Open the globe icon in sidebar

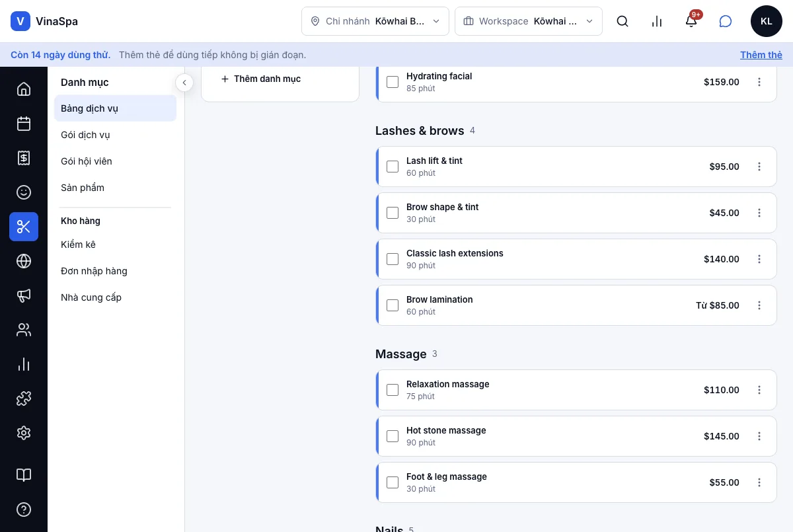24,261
